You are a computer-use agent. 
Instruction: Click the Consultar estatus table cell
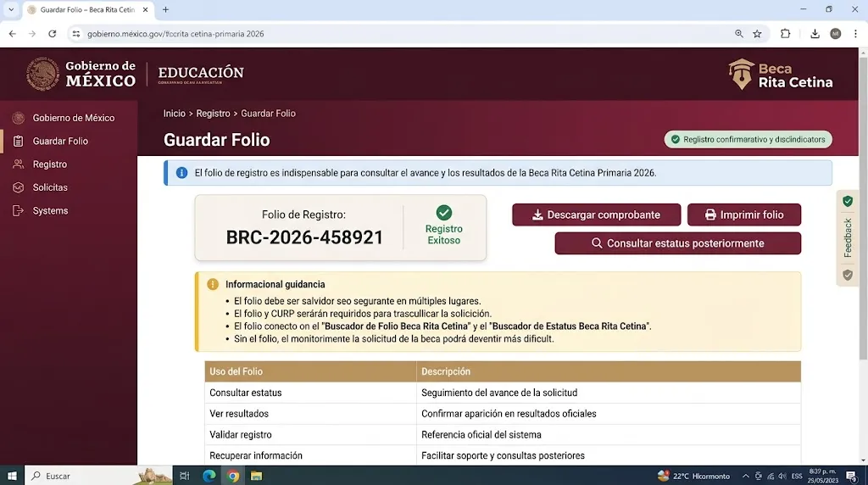[x=310, y=393]
